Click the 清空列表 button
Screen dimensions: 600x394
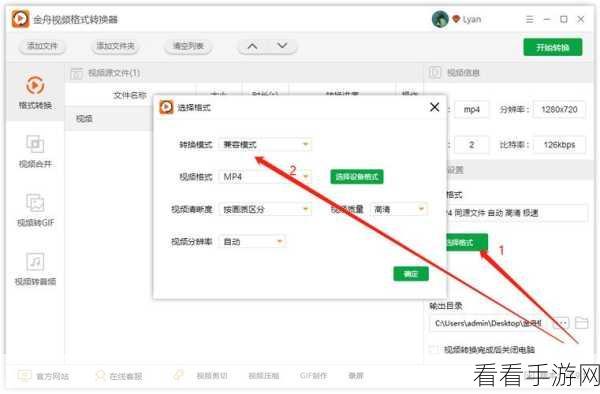pyautogui.click(x=188, y=46)
